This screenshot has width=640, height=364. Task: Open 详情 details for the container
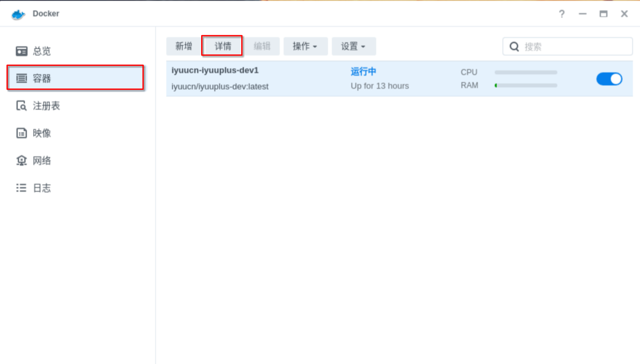pyautogui.click(x=222, y=46)
